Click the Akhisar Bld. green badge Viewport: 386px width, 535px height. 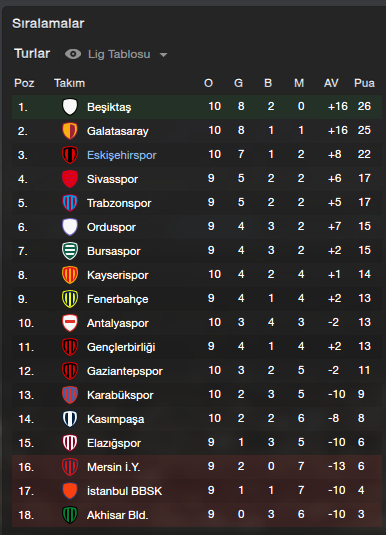(70, 515)
